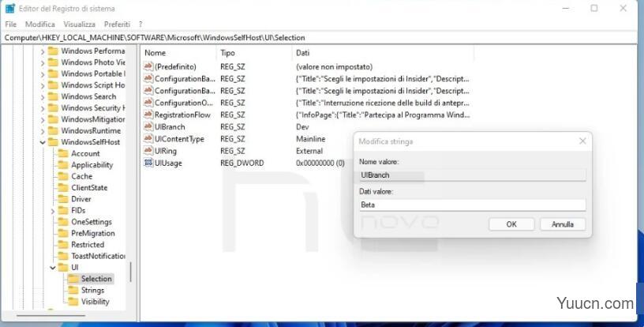The image size is (644, 327).
Task: Collapse the UI tree node
Action: pos(53,268)
